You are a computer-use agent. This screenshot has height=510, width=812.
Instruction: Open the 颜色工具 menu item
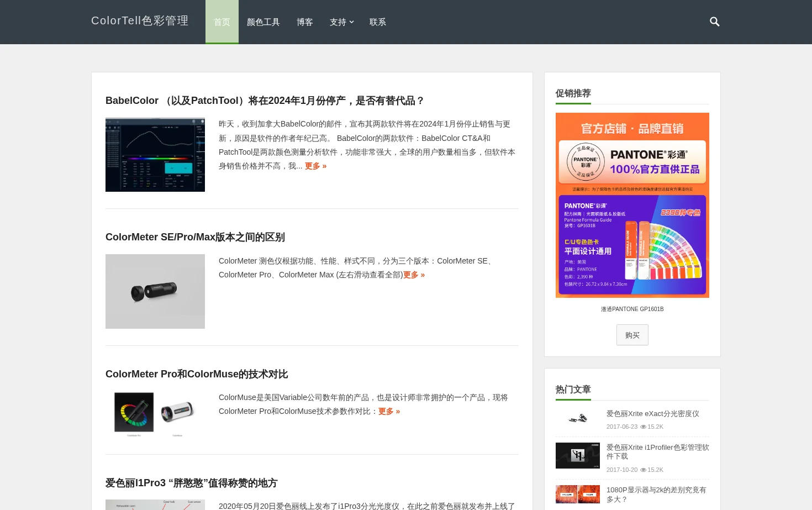tap(263, 22)
